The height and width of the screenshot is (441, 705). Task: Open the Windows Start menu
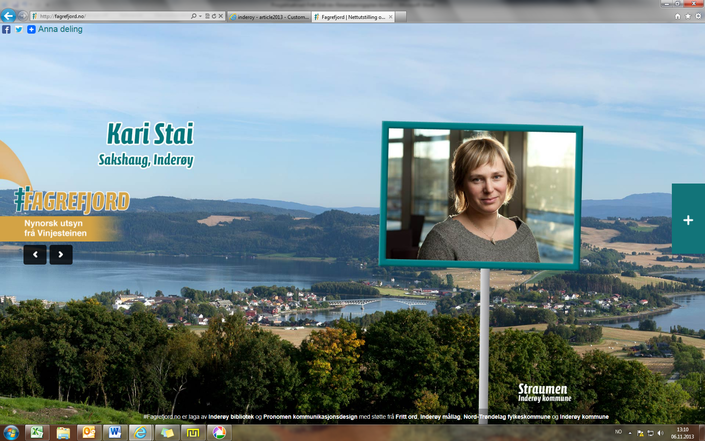coord(10,432)
